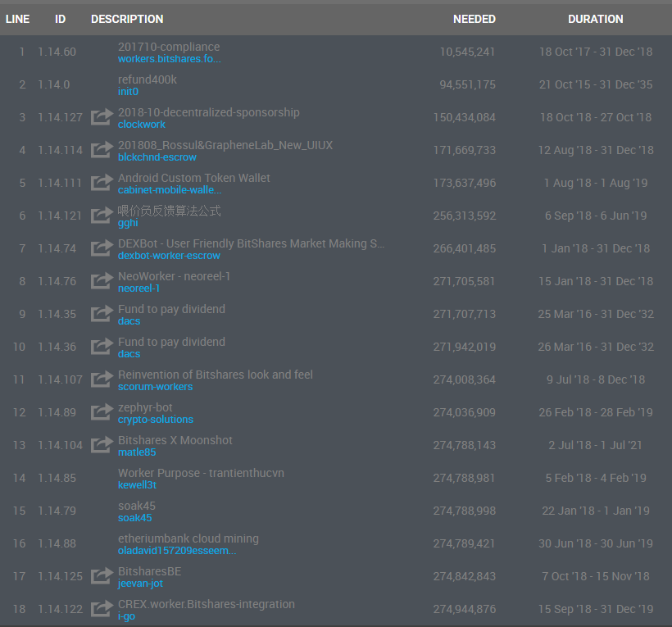Screen dimensions: 672x627
Task: Go to the dexbot-worker-escrow account
Action: coord(169,256)
